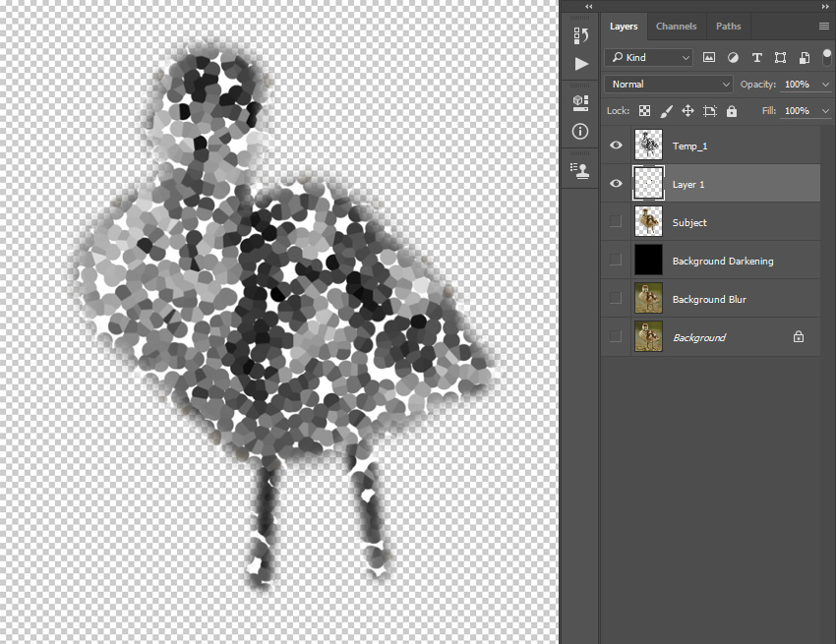Open the Normal blend mode dropdown
This screenshot has width=836, height=644.
tap(669, 85)
